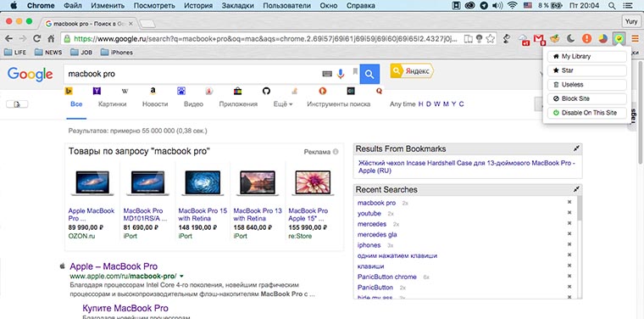Choose My Library in extension popup

587,56
